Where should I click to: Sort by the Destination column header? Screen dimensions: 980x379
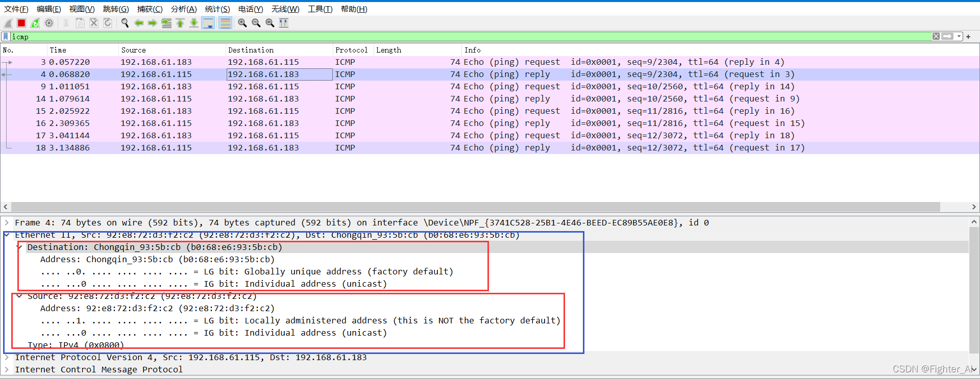[279, 50]
